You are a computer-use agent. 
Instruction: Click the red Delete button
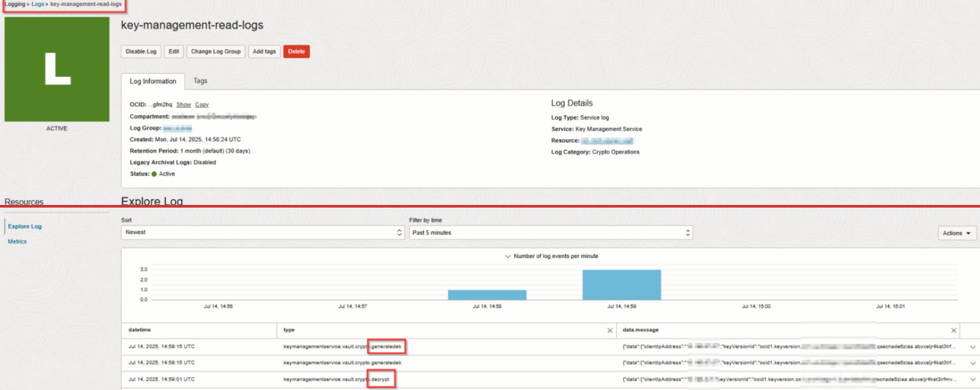(x=296, y=51)
